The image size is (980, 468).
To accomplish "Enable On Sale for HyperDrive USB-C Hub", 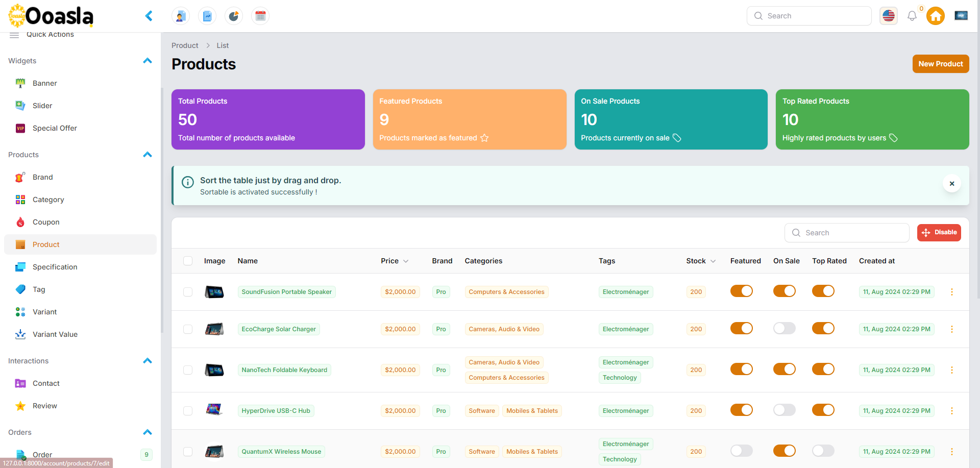I will (785, 410).
